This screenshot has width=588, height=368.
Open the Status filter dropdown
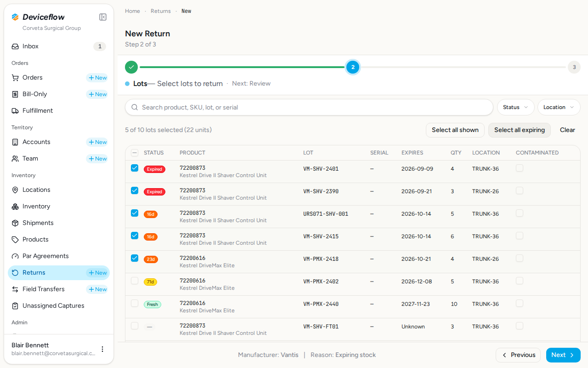516,107
